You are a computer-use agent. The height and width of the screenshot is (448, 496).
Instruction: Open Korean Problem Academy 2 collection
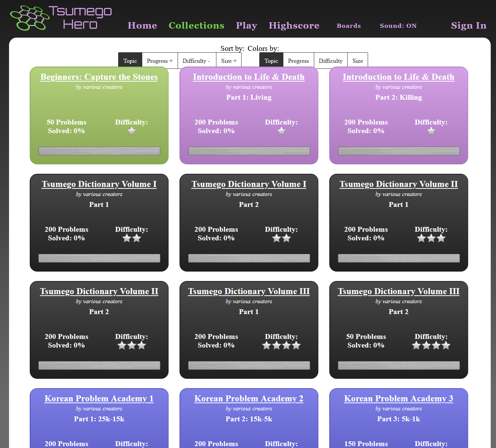point(248,398)
